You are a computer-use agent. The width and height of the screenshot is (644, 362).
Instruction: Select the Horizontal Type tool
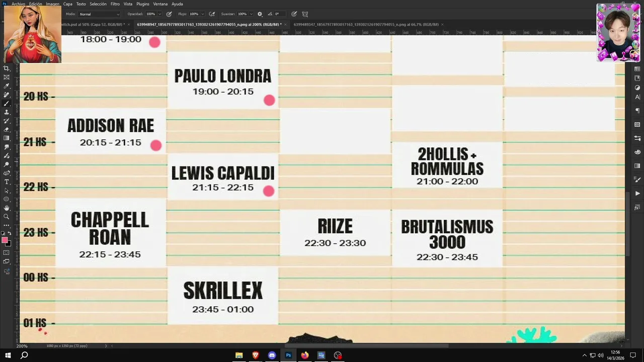point(7,182)
